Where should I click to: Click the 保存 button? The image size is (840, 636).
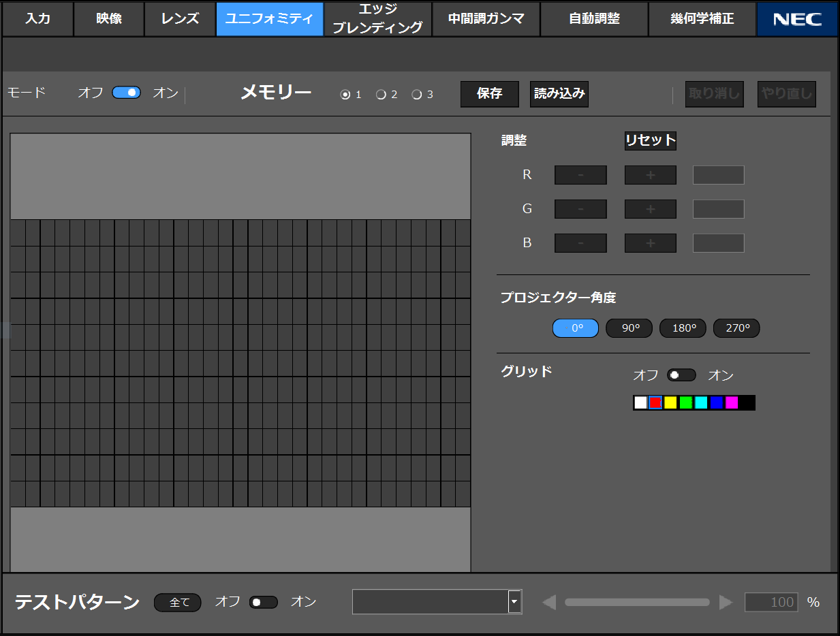(x=489, y=94)
